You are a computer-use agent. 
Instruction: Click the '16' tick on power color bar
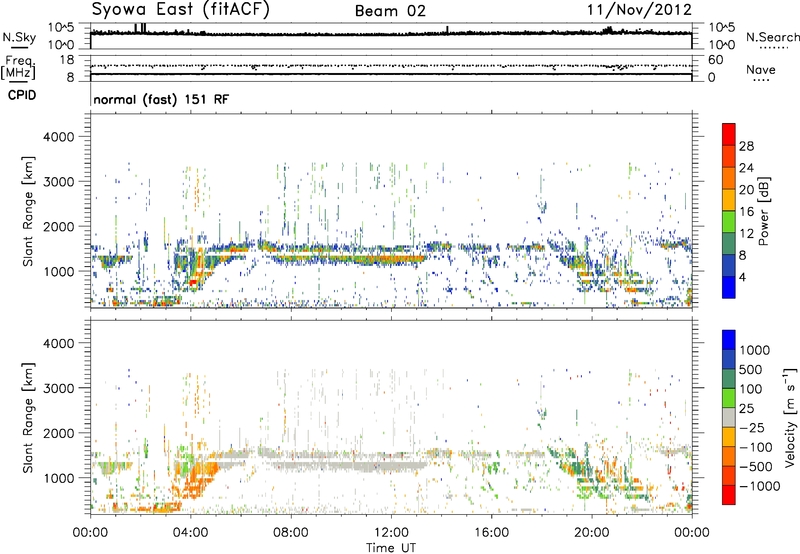tap(746, 211)
